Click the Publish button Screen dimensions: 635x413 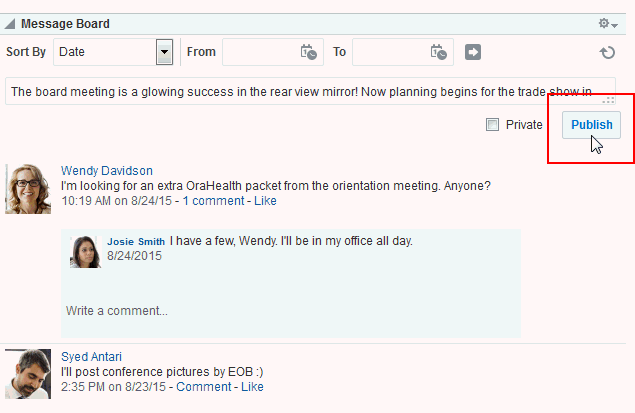click(x=591, y=125)
